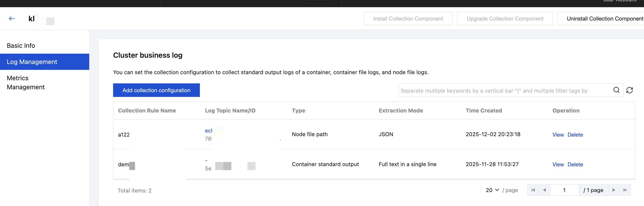Screen dimensions: 644x206
Task: Refresh the collection rule list
Action: [629, 90]
